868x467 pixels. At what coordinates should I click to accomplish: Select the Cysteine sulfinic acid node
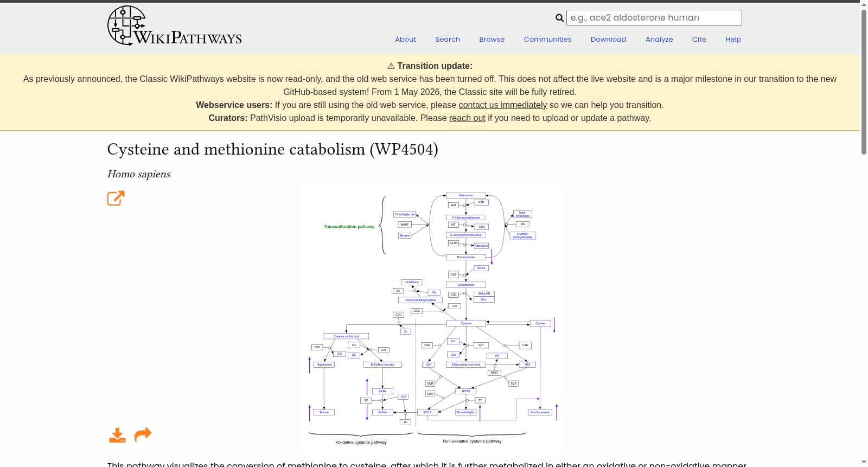tap(346, 336)
